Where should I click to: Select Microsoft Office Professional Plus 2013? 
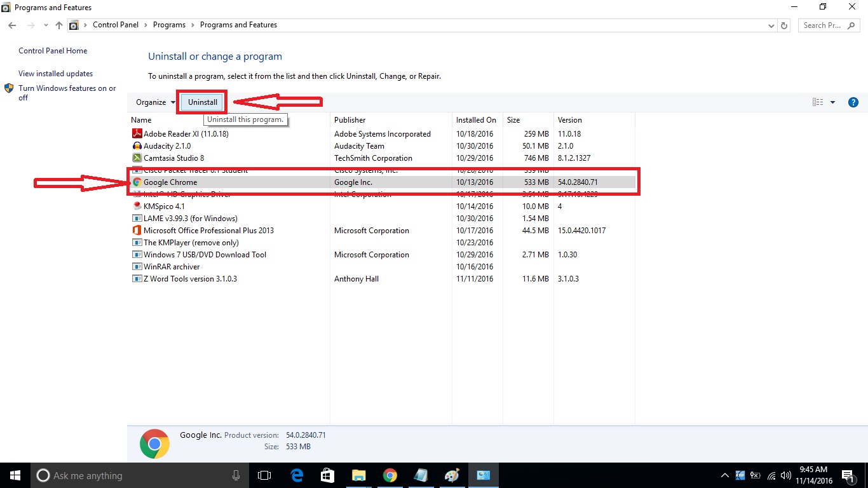(208, 231)
